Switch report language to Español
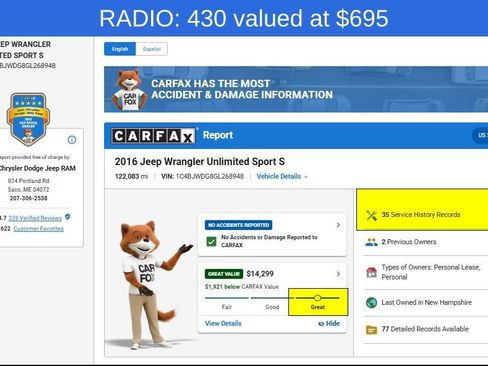 [152, 49]
